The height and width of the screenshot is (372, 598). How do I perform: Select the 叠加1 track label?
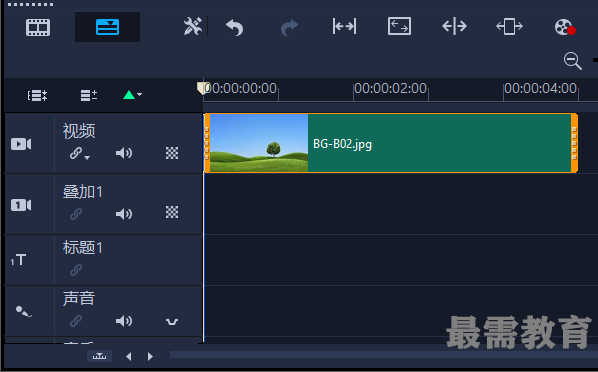[83, 192]
